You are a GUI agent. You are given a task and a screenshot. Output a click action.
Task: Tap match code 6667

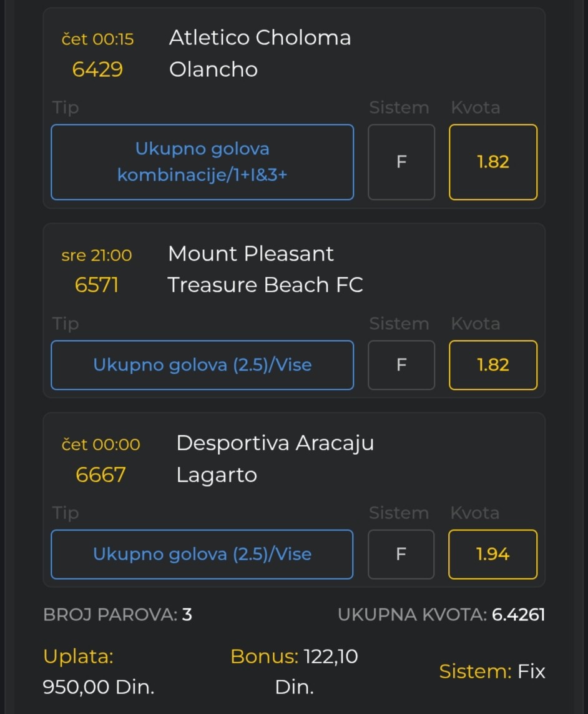[x=100, y=475]
